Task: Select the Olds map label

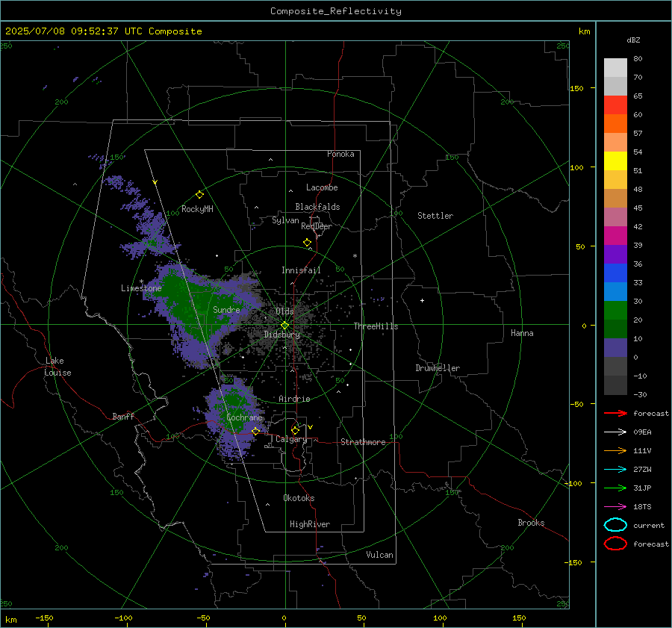Action: [284, 311]
